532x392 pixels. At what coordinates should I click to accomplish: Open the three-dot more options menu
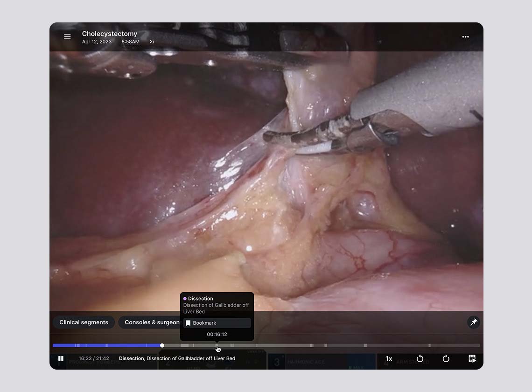(465, 37)
